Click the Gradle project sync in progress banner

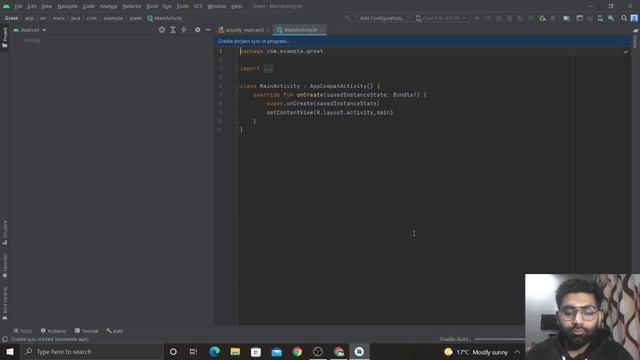click(x=422, y=41)
